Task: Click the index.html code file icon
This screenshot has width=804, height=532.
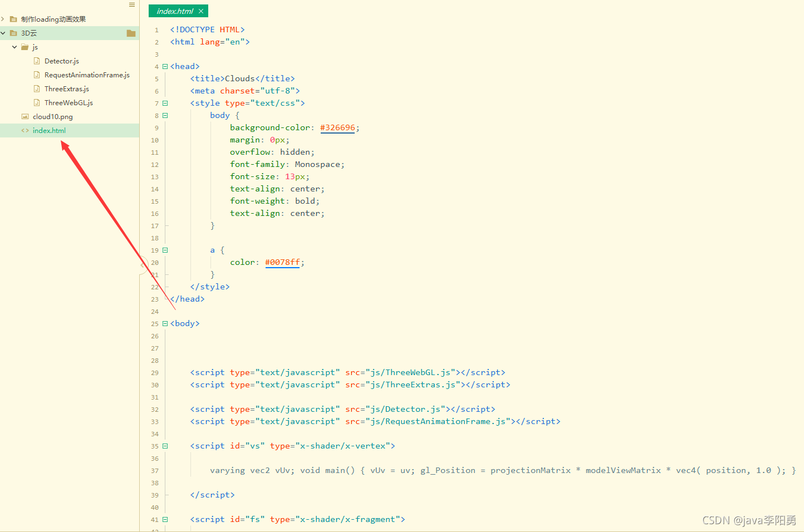Action: pos(25,130)
